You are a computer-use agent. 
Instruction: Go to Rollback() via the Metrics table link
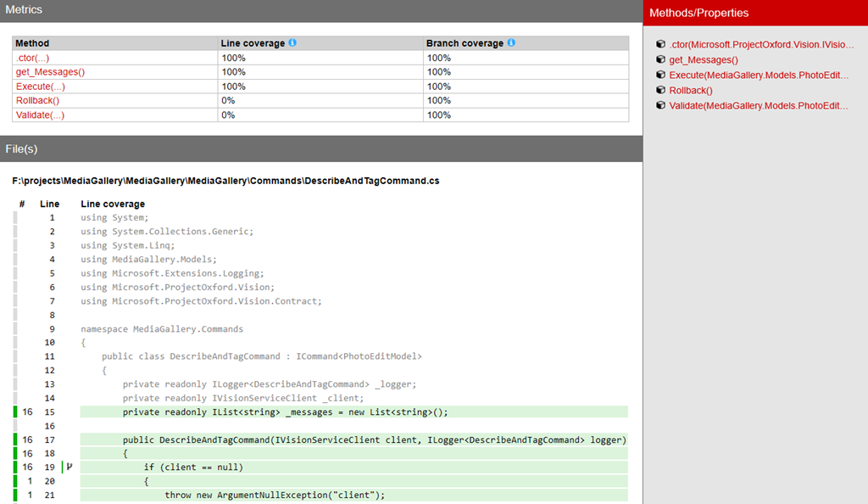[x=37, y=101]
